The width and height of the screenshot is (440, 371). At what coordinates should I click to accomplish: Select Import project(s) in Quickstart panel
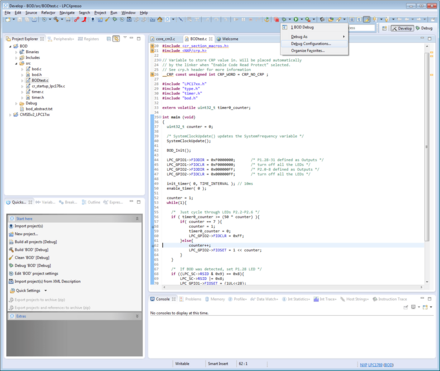pyautogui.click(x=29, y=226)
